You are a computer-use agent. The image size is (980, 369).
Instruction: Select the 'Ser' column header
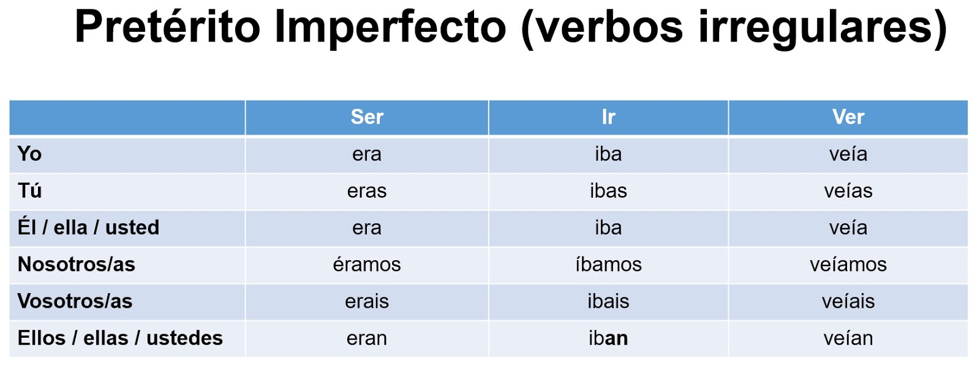[x=367, y=117]
